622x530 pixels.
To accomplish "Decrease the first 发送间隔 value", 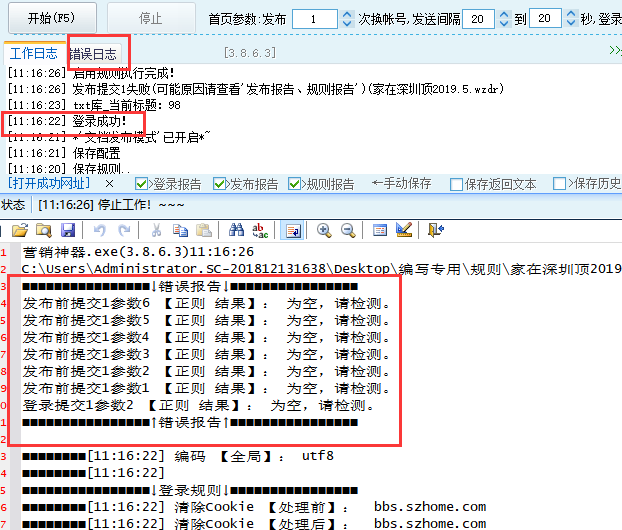I will coord(504,23).
